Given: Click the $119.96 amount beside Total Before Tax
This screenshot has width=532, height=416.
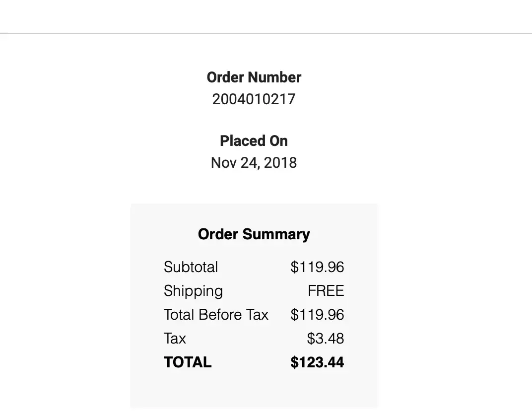Looking at the screenshot, I should point(317,315).
